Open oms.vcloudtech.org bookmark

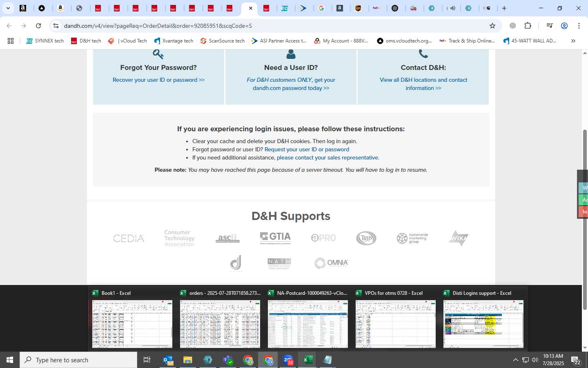tap(404, 41)
